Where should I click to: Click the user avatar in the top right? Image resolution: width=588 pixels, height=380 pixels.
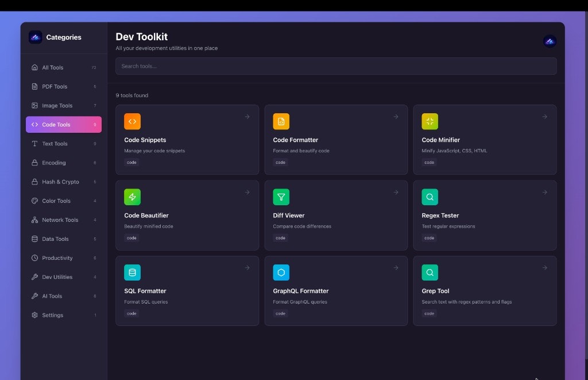(x=550, y=41)
